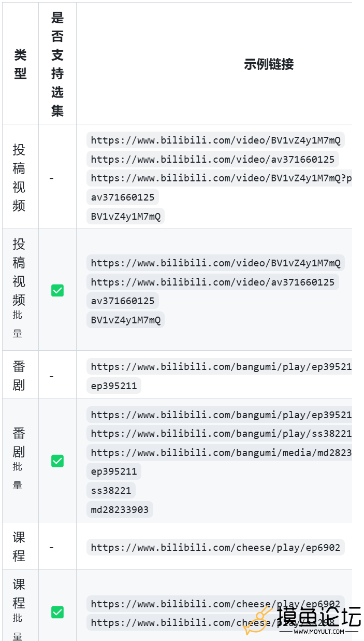Open the www.moyult.com watermark link
Image resolution: width=364 pixels, height=641 pixels.
319,632
